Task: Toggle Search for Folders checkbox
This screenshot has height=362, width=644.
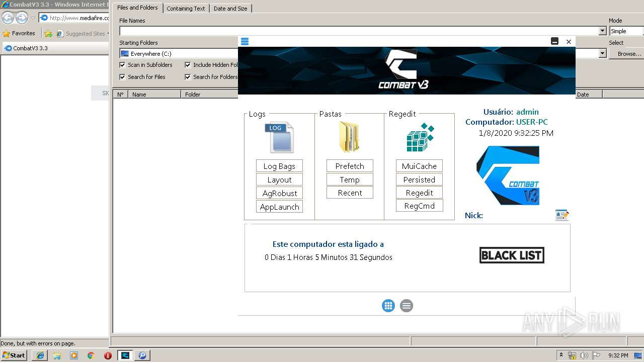Action: point(188,77)
